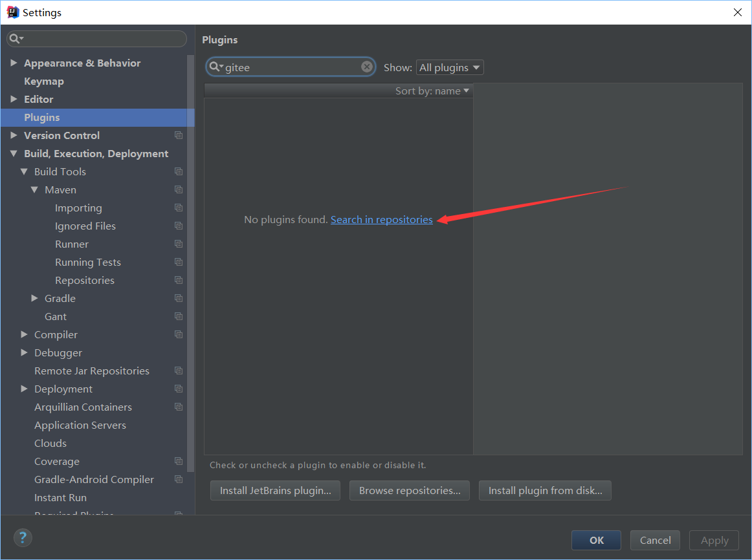Click project-level icon next to Maven

point(179,189)
